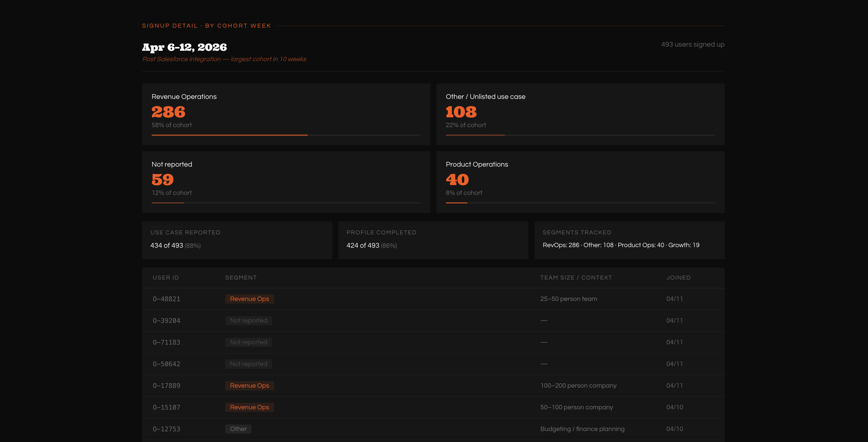
Task: Click '58% of cohort' text
Action: [172, 125]
